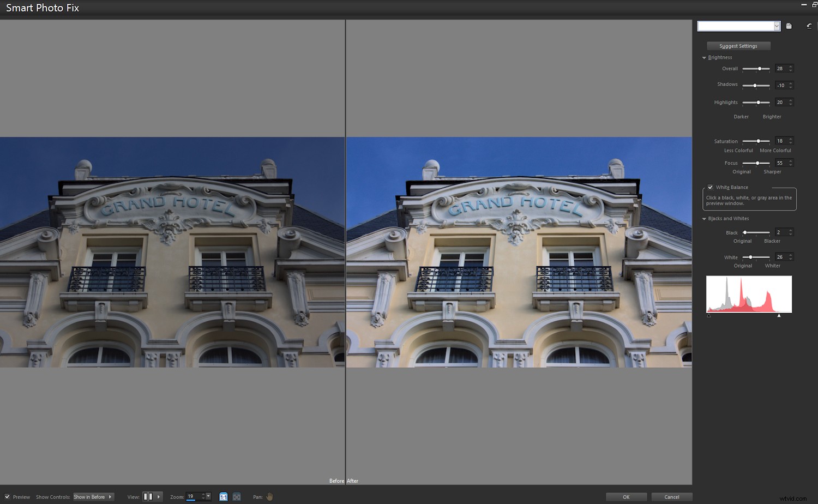Click the Reset to Default icon
818x504 pixels.
click(809, 26)
